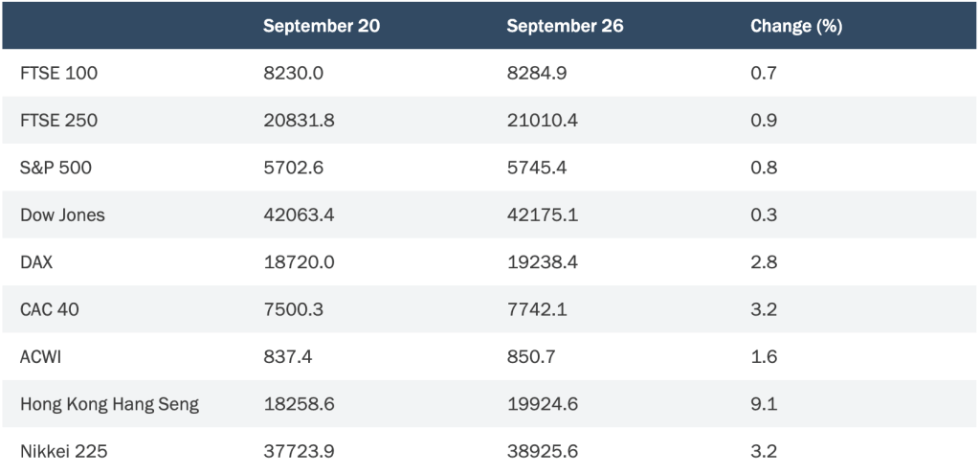Select the Dow Jones row label
The width and height of the screenshot is (980, 474).
tap(62, 215)
